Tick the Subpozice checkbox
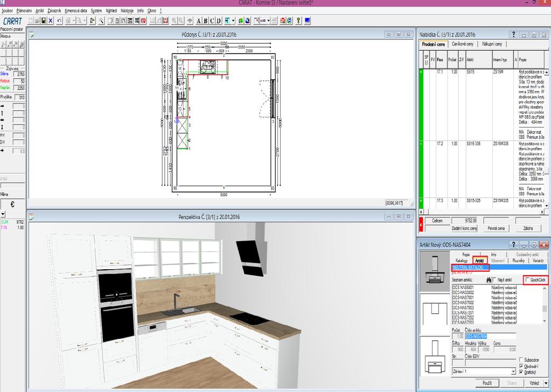This screenshot has width=551, height=392. pyautogui.click(x=521, y=360)
